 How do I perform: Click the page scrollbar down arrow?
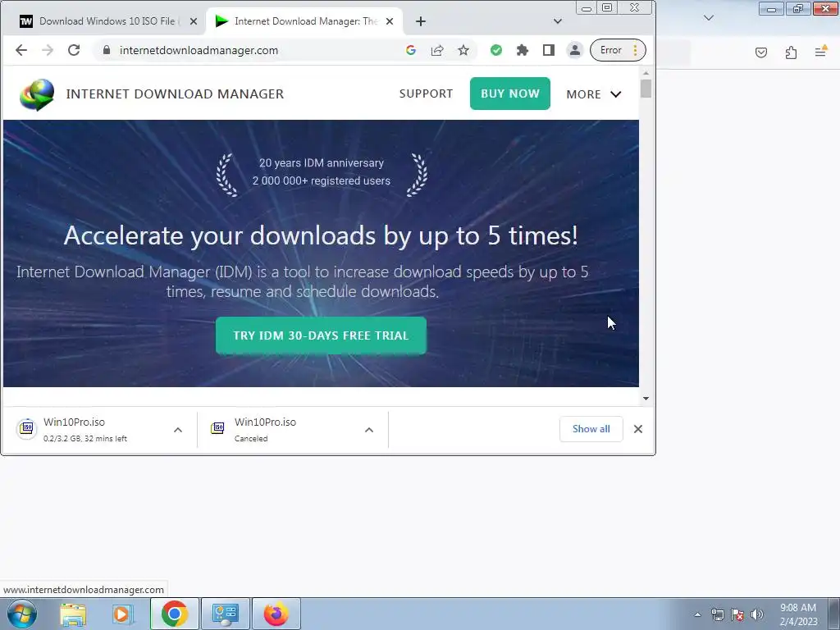tap(646, 398)
